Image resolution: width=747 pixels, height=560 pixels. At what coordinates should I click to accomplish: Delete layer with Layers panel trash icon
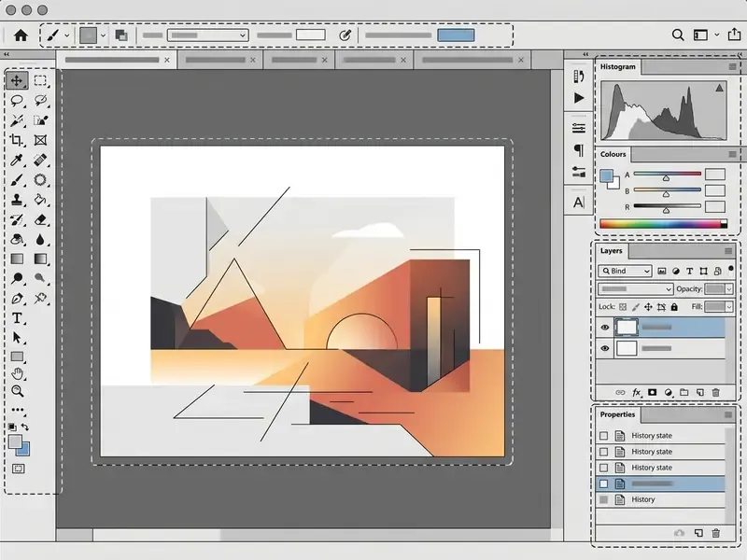(x=715, y=392)
